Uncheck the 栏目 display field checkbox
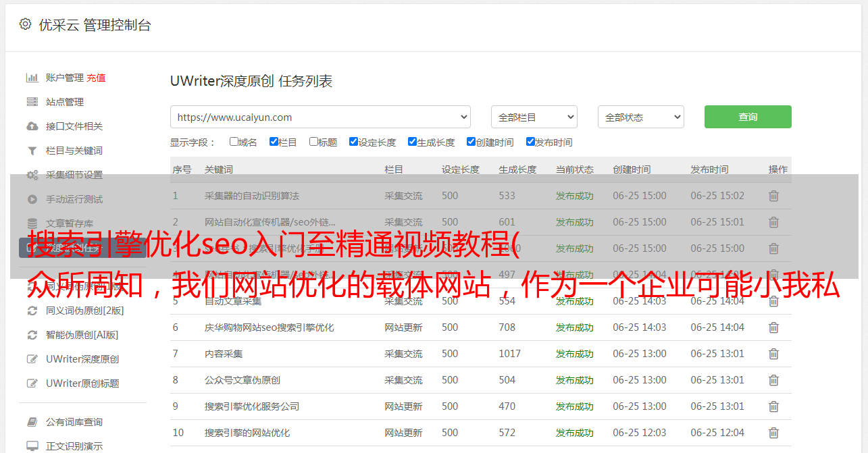Viewport: 868px width, 453px height. tap(274, 142)
